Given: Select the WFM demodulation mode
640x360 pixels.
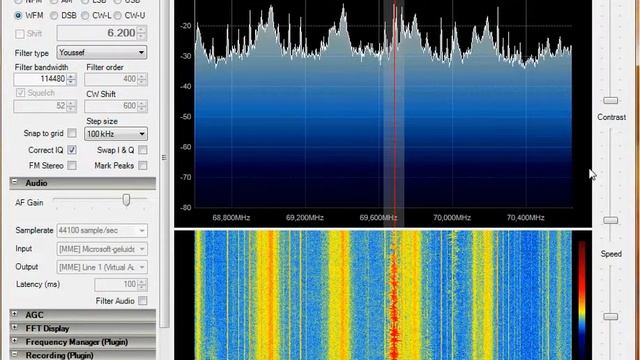Looking at the screenshot, I should tap(18, 16).
